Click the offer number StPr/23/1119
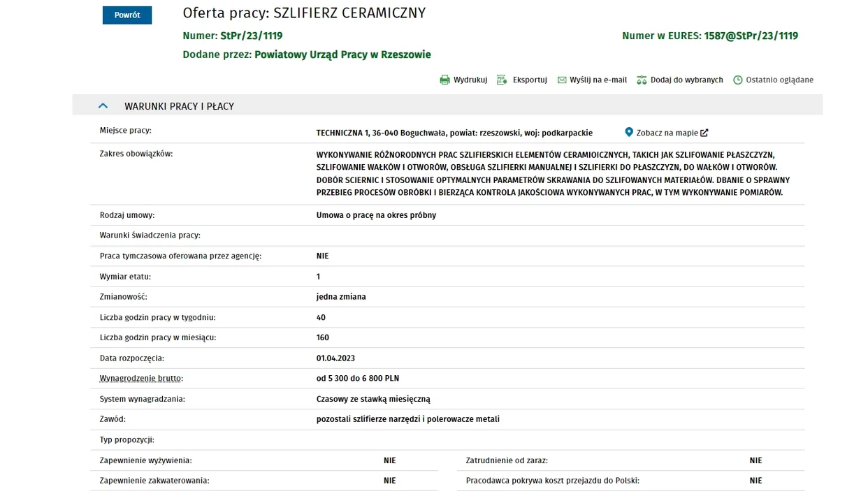Image resolution: width=868 pixels, height=503 pixels. [252, 36]
